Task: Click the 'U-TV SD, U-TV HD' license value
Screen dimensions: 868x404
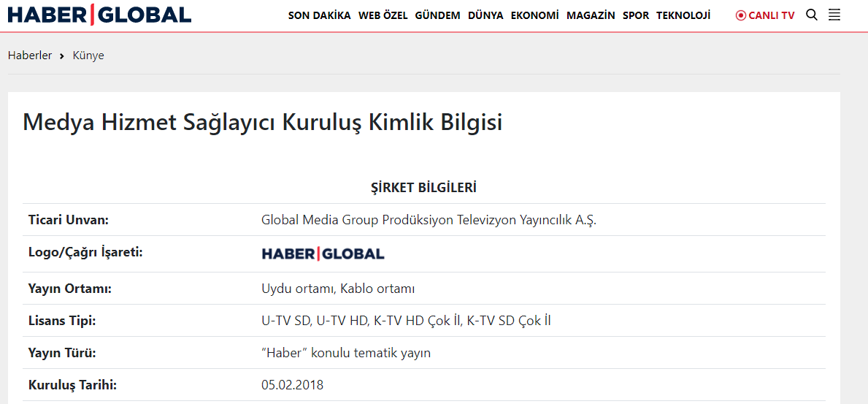Action: click(406, 321)
